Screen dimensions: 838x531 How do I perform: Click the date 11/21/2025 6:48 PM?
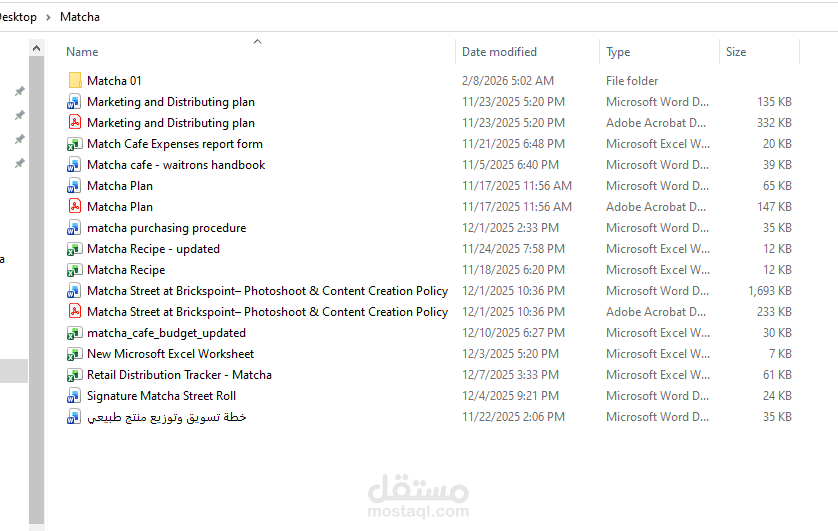pyautogui.click(x=513, y=144)
